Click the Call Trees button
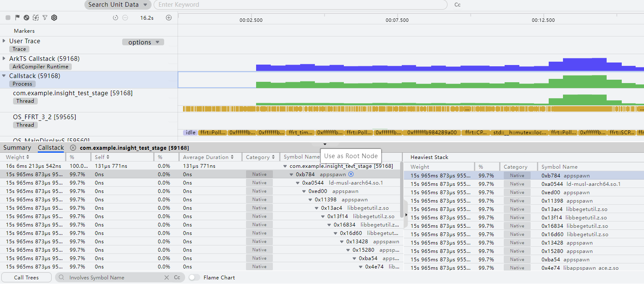The image size is (644, 284). click(x=26, y=277)
